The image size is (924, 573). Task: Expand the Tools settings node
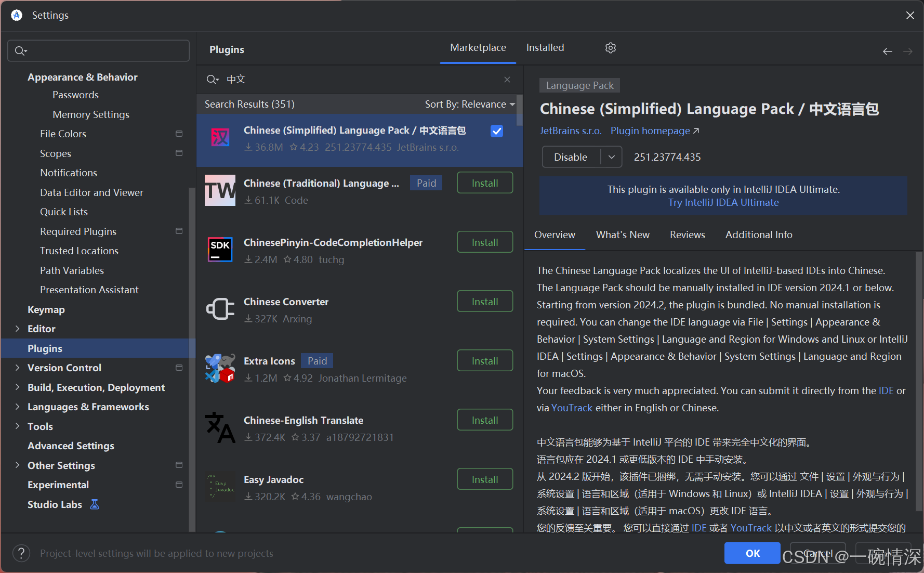coord(17,426)
